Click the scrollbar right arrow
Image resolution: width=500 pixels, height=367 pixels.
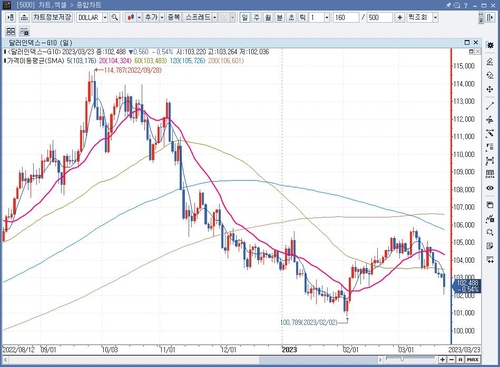[x=380, y=360]
